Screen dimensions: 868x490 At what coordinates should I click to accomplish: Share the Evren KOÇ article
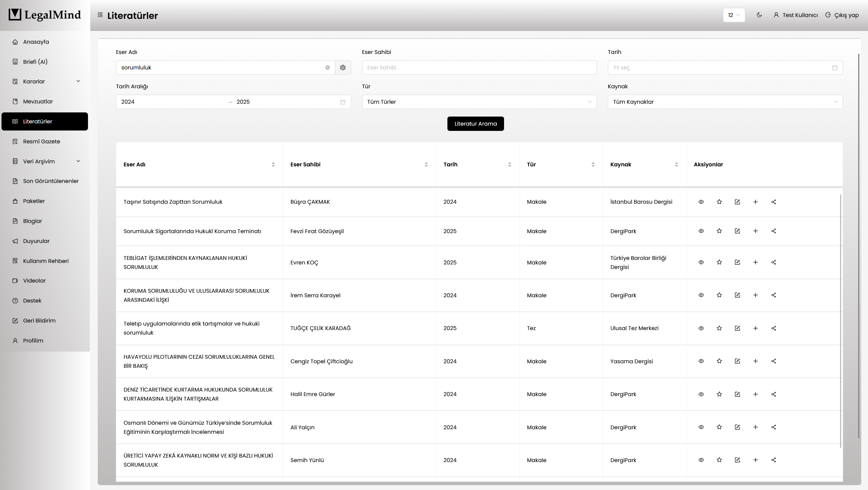[773, 262]
